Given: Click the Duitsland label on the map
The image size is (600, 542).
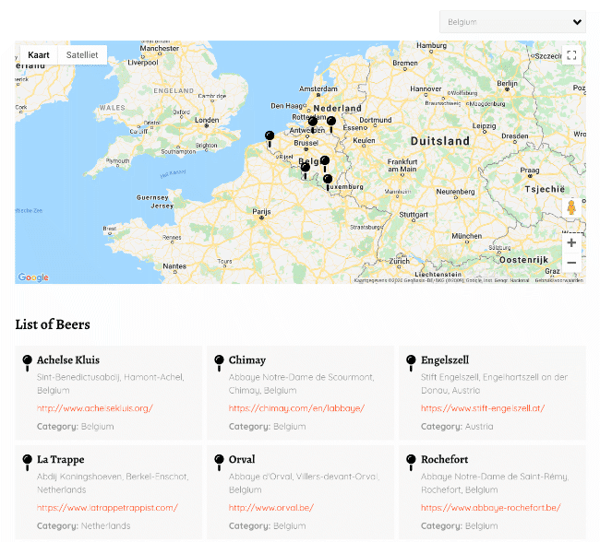Looking at the screenshot, I should (x=440, y=141).
